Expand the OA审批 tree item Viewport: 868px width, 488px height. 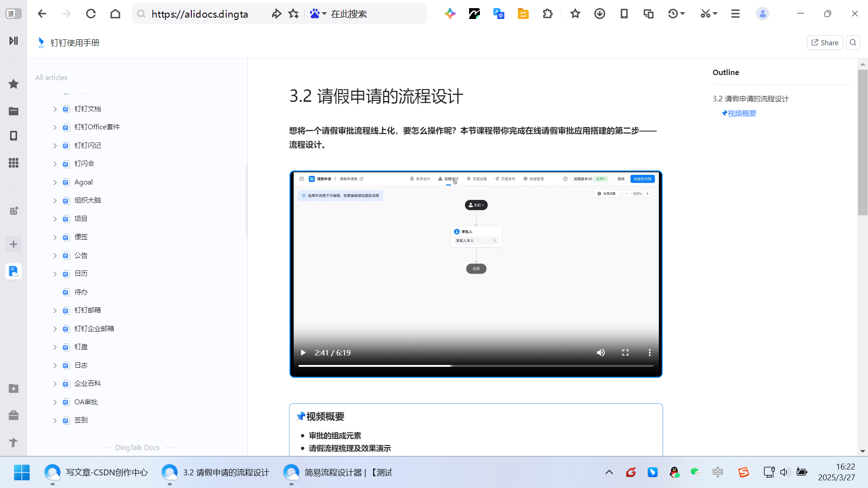pos(55,402)
